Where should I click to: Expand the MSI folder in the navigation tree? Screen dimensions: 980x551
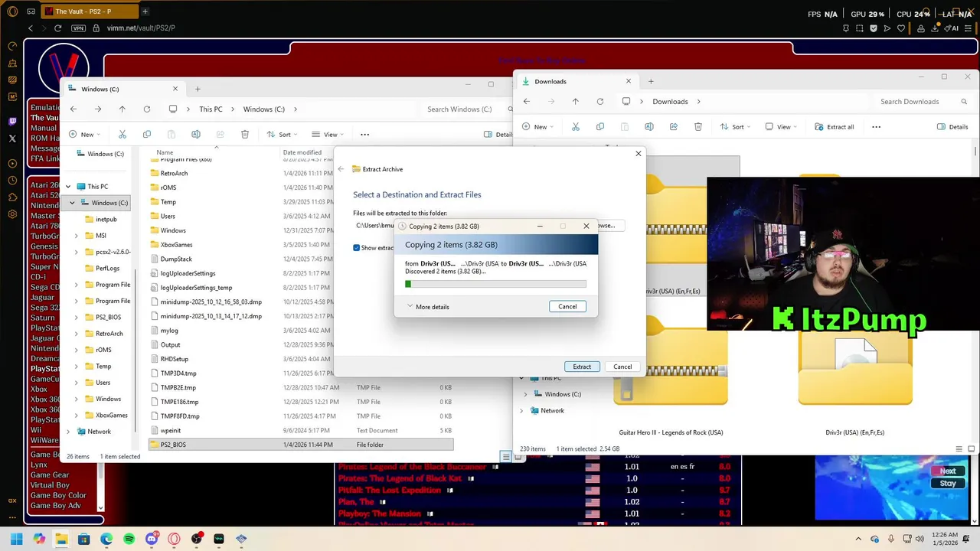point(77,236)
